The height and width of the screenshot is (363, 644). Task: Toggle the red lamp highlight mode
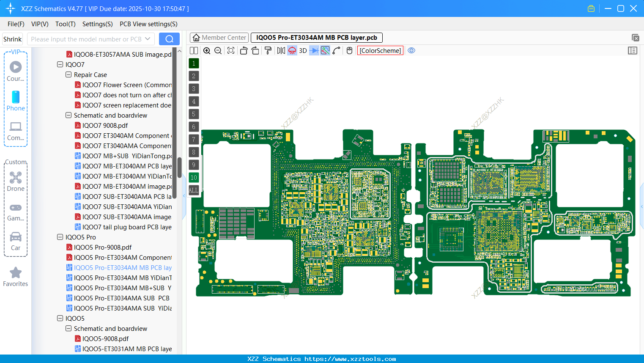[292, 50]
